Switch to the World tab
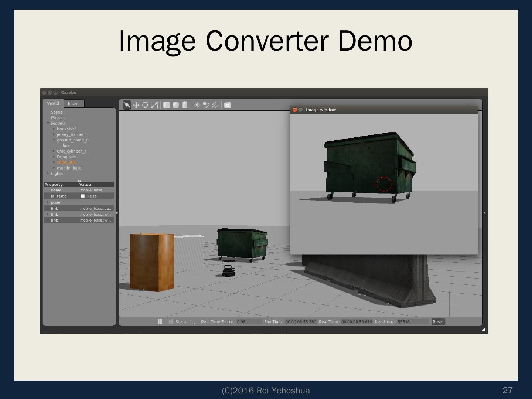The height and width of the screenshot is (399, 532). coord(53,103)
